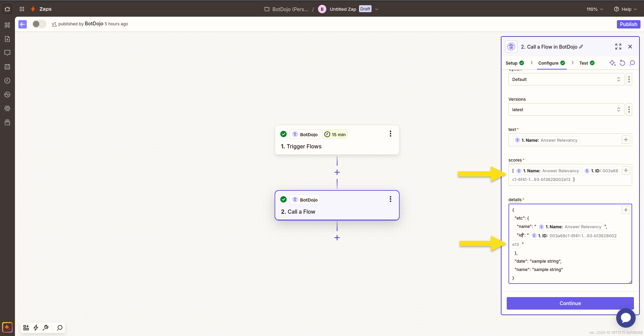The height and width of the screenshot is (336, 644).
Task: Click the search icon in the step panel
Action: (x=632, y=63)
